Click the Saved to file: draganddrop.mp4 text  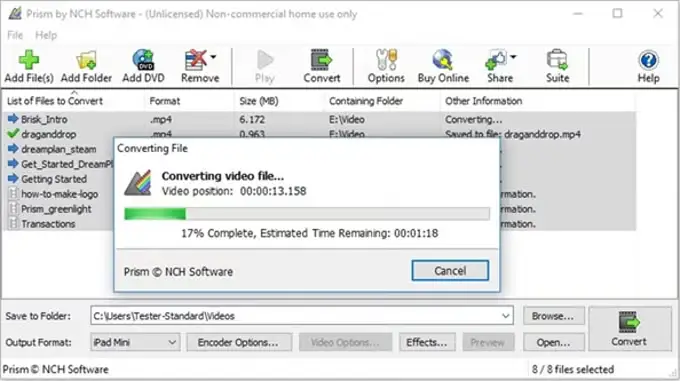(x=513, y=134)
